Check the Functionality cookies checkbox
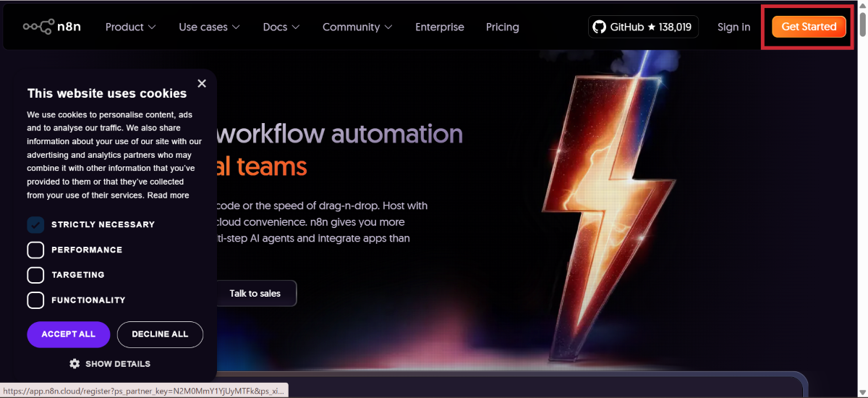The width and height of the screenshot is (868, 398). pos(36,300)
